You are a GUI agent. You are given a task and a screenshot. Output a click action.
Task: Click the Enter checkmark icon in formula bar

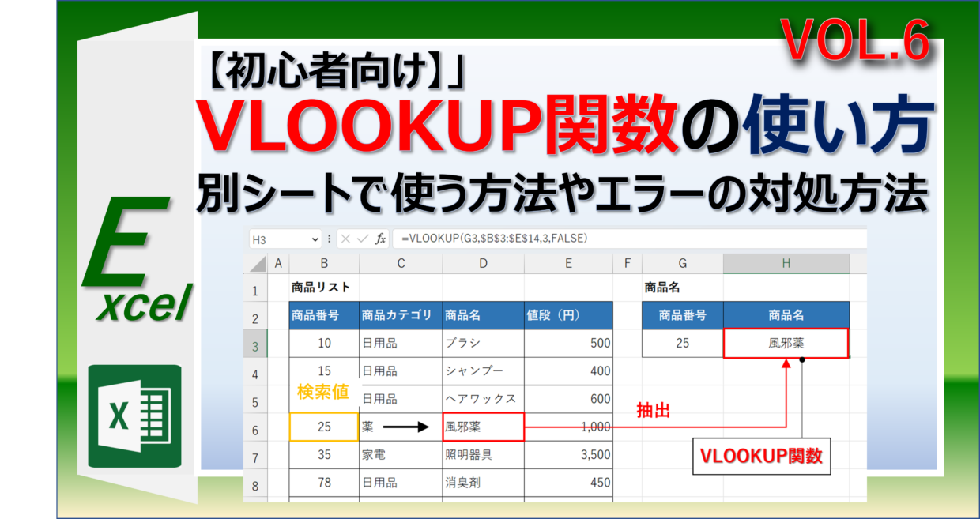tap(363, 239)
